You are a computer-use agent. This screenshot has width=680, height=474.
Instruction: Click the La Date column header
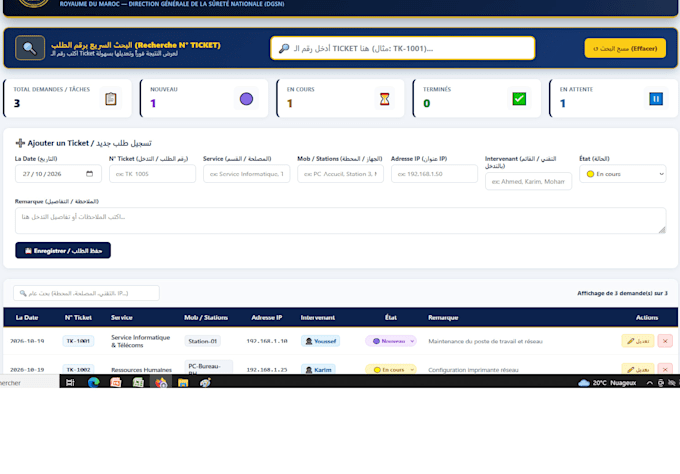point(27,317)
